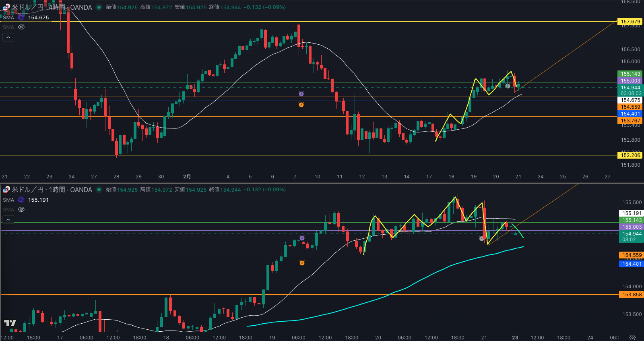The image size is (644, 341).
Task: Click orange alert clock icon in 4-hour chart
Action: (x=301, y=105)
